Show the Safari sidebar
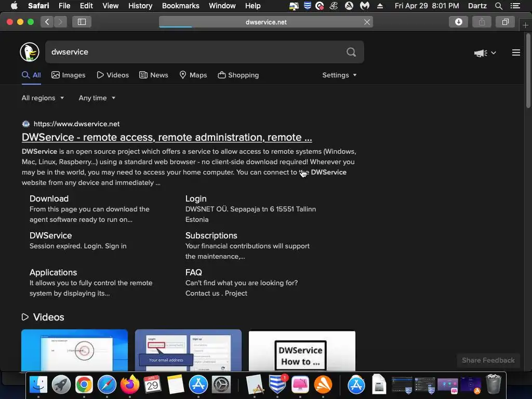The width and height of the screenshot is (532, 399). [x=82, y=22]
